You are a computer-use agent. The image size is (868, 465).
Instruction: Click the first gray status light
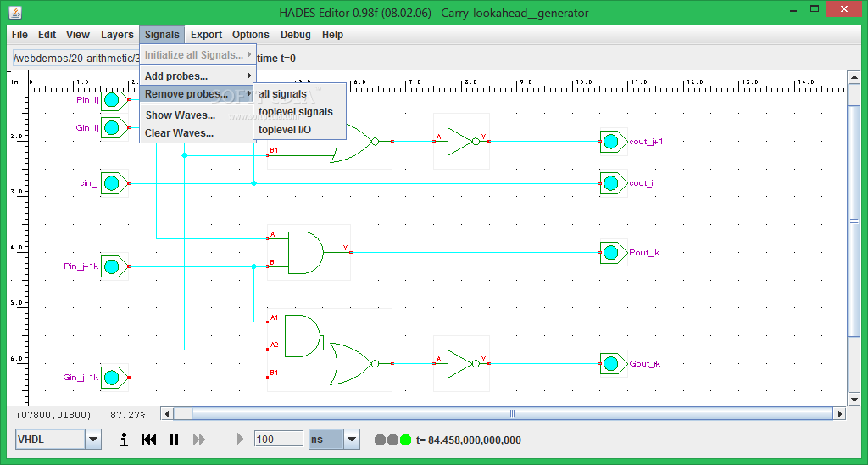pos(380,440)
